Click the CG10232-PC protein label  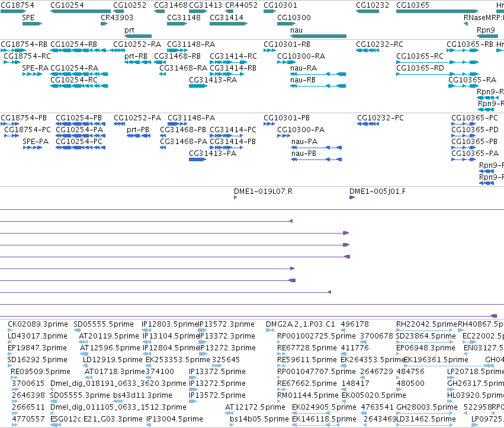click(x=381, y=118)
